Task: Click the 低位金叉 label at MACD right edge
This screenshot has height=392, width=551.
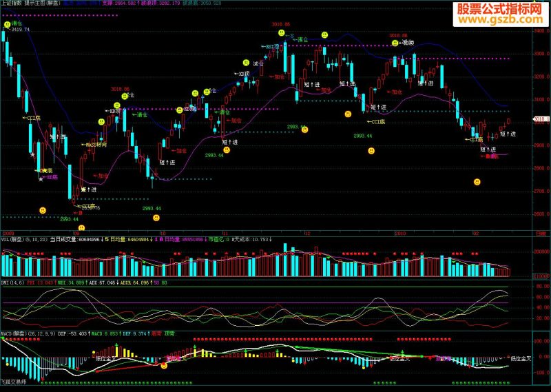Action: (x=521, y=359)
